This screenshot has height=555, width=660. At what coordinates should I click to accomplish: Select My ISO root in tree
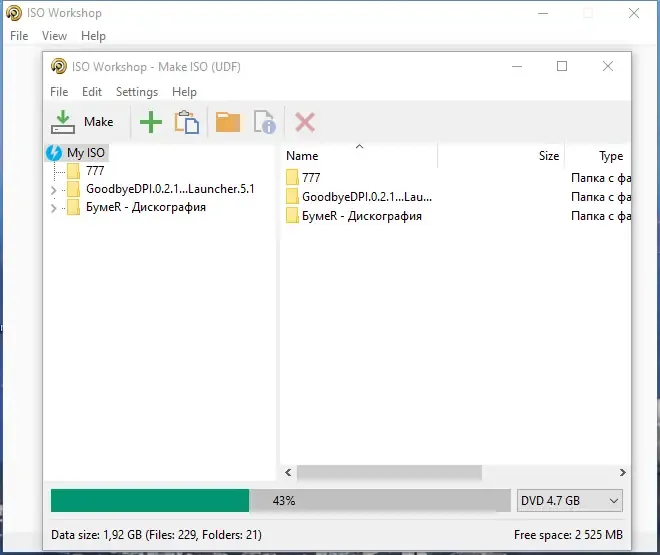(x=86, y=153)
